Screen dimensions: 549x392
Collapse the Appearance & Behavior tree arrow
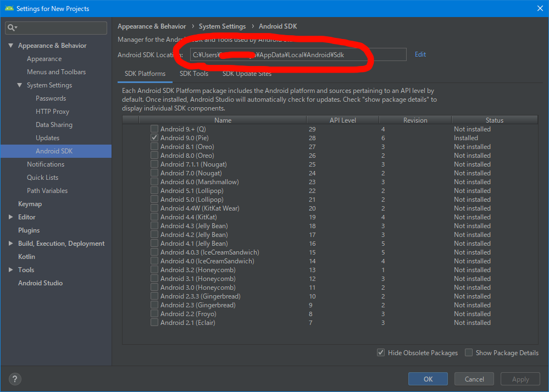point(11,46)
